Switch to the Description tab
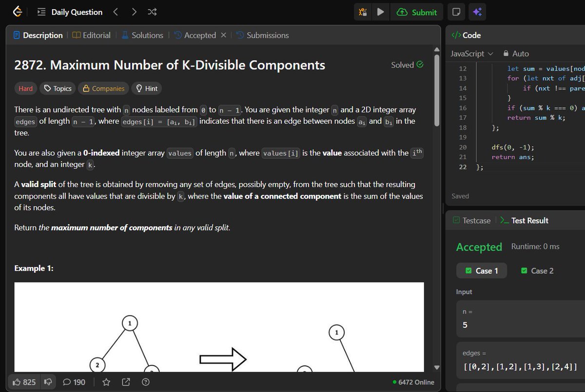585x392 pixels. click(38, 35)
